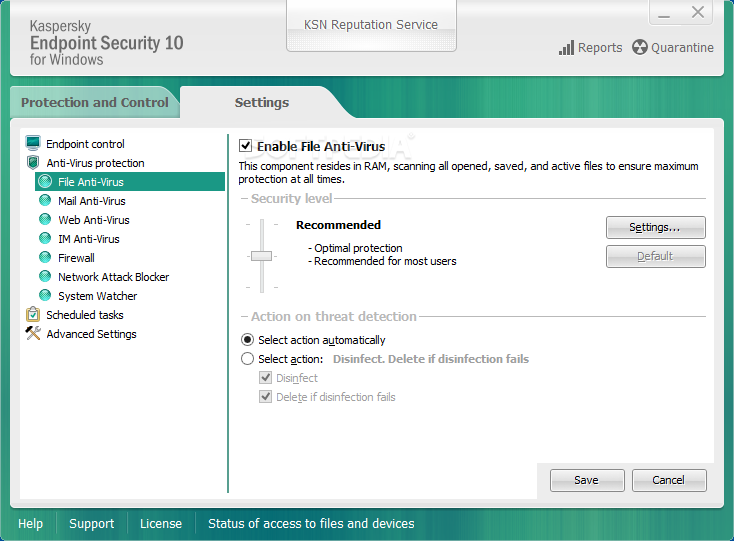Click the Firewall status circle icon
The width and height of the screenshot is (734, 541).
click(x=45, y=257)
